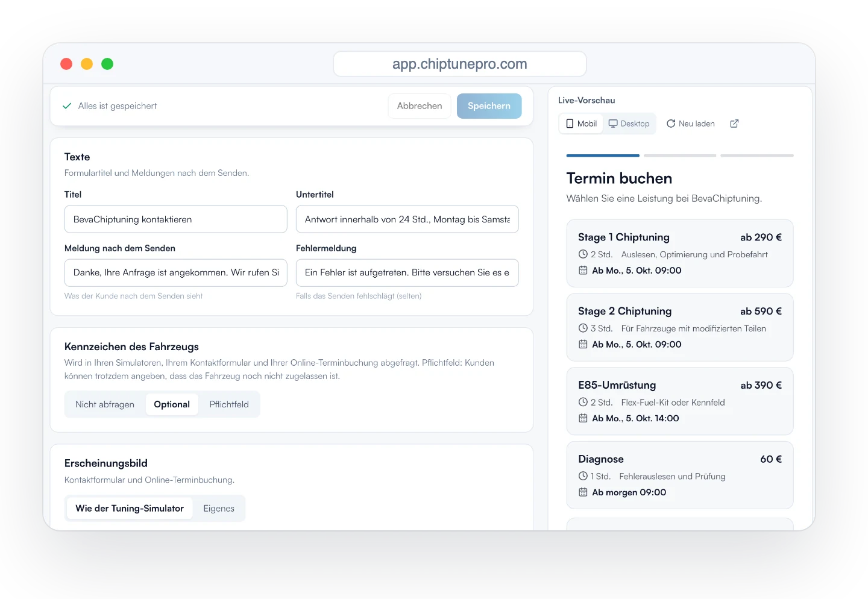The width and height of the screenshot is (868, 599).
Task: Click the clock icon in Stage 1 Chiptuning card
Action: pyautogui.click(x=583, y=254)
